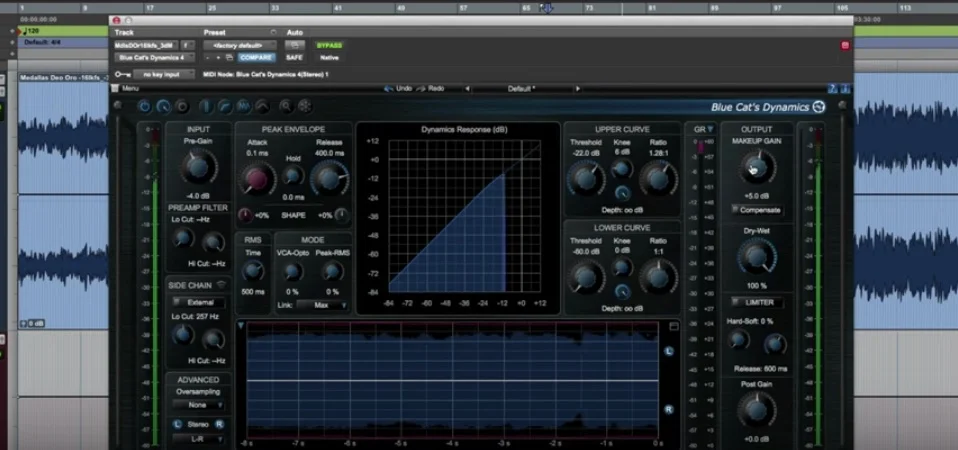Open the Blue Cat's Dynamics 4 plugin dropdown
The height and width of the screenshot is (450, 958).
click(155, 57)
